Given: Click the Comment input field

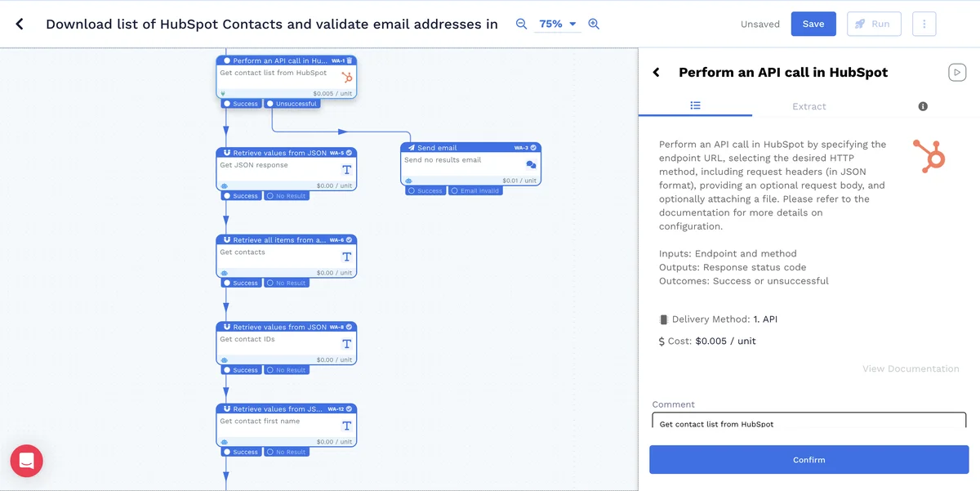Looking at the screenshot, I should 809,422.
